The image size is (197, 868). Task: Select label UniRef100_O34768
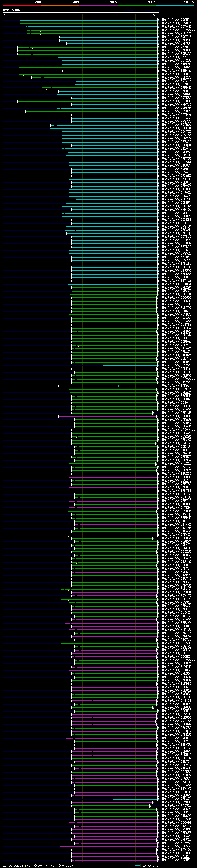(x=177, y=443)
